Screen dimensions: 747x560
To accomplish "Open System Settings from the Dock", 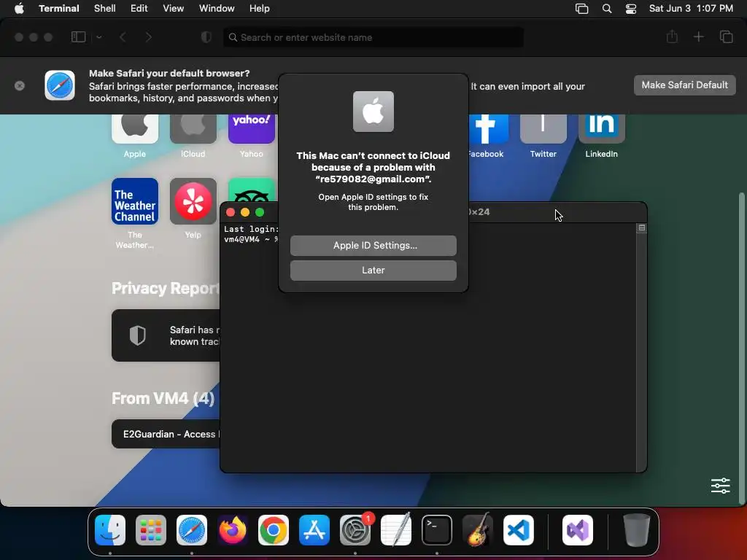I will click(355, 530).
